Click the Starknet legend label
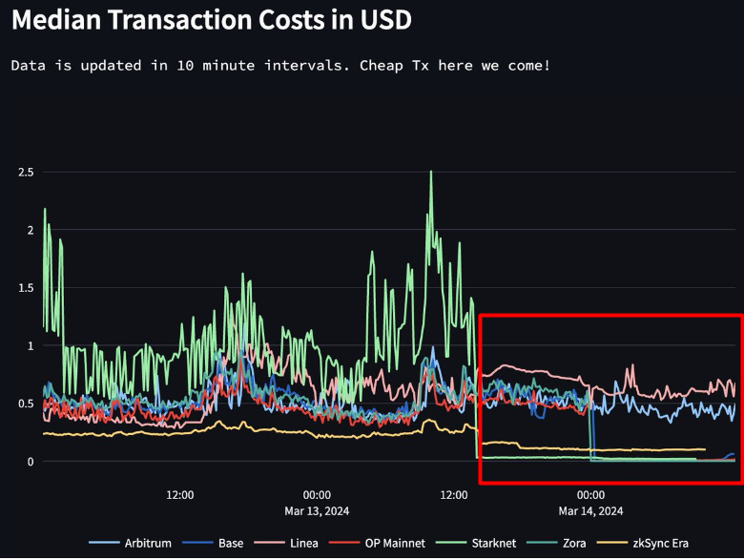The image size is (744, 560). tap(494, 543)
